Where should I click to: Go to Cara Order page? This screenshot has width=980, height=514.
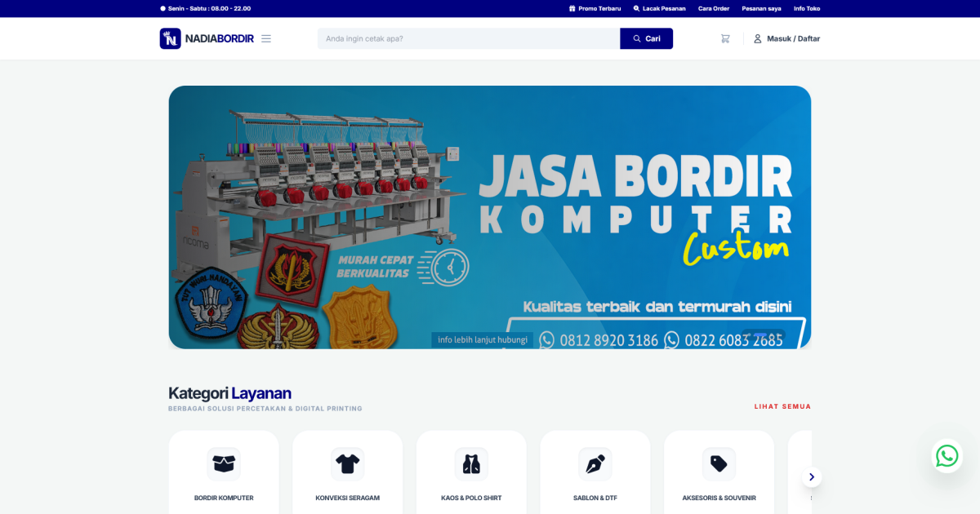(714, 8)
